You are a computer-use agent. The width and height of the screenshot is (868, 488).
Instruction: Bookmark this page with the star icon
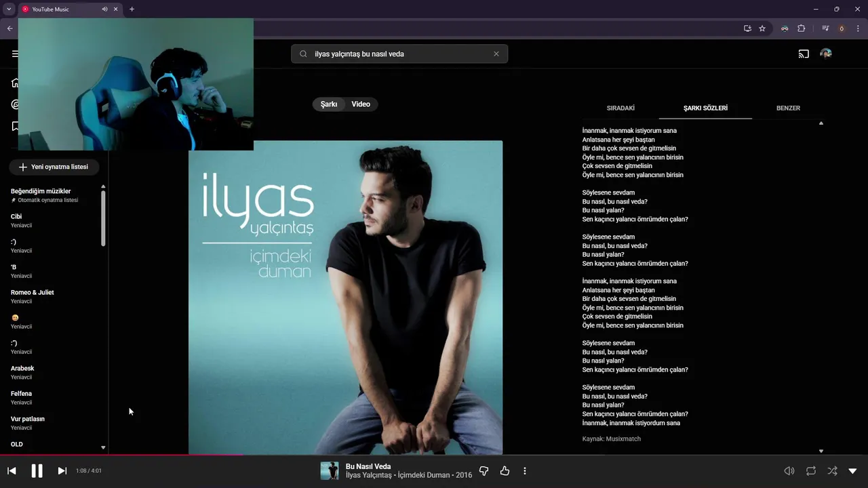coord(762,28)
